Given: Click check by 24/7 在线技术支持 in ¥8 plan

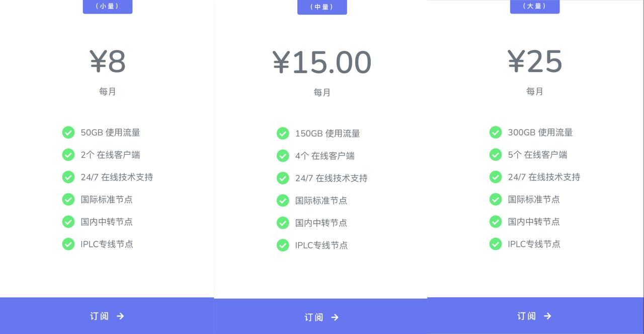Looking at the screenshot, I should [68, 177].
